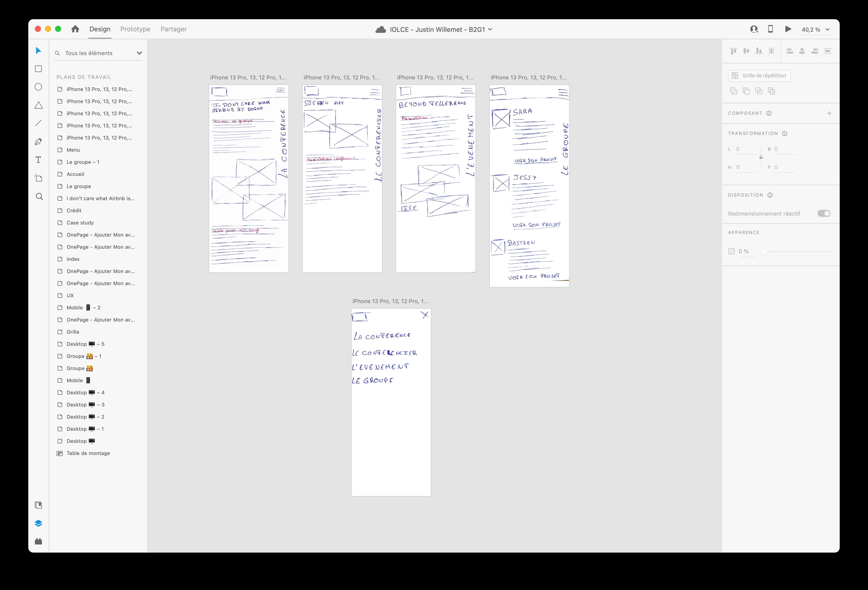Click the align right icon
Viewport: 868px width, 590px height.
815,51
